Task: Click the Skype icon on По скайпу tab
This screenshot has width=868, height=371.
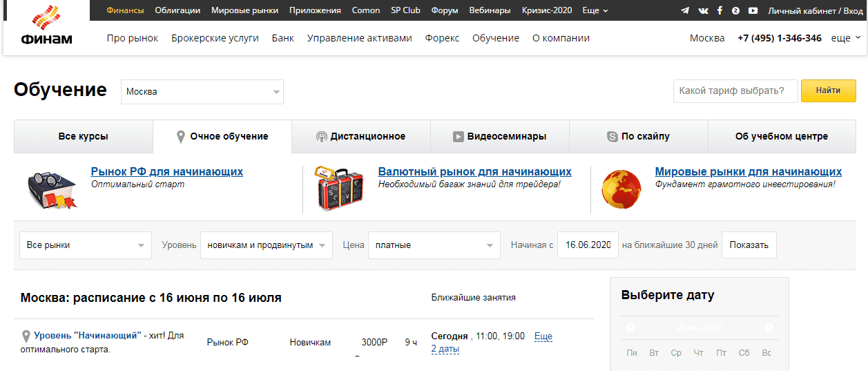Action: click(612, 137)
